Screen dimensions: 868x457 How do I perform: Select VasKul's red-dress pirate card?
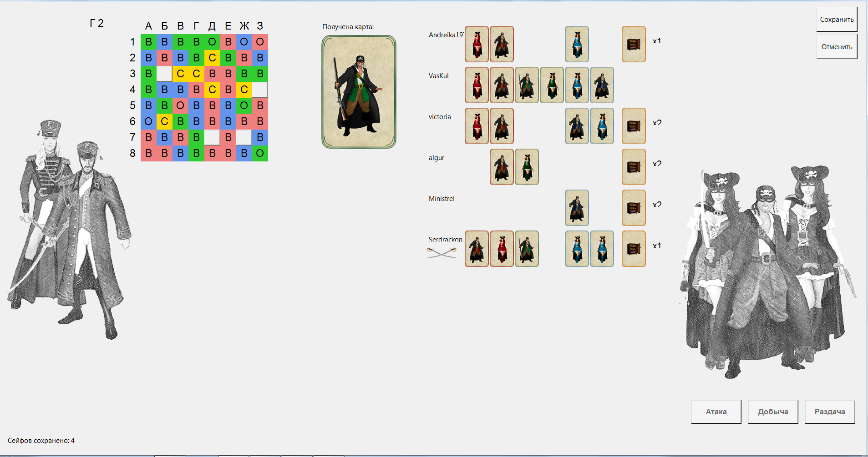point(477,85)
